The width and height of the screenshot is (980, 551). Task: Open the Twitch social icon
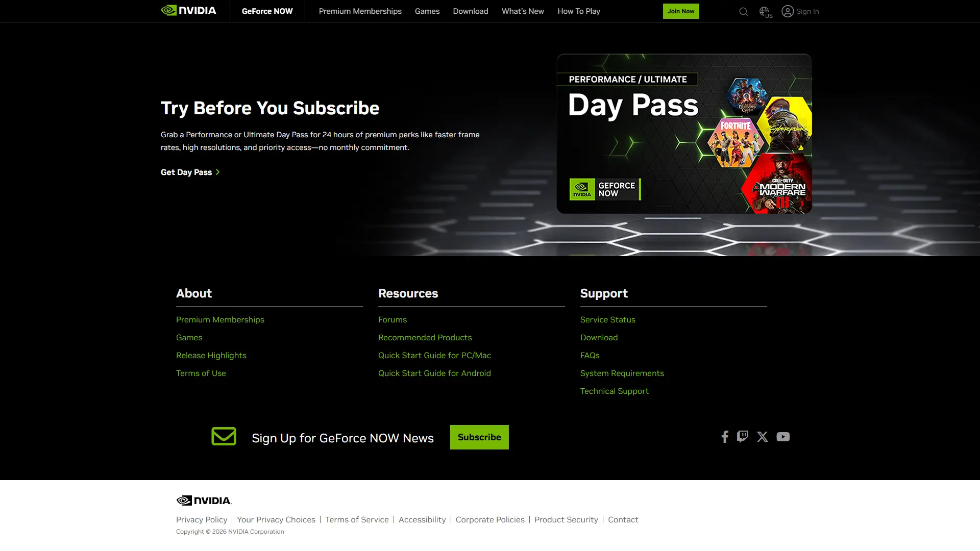(743, 436)
